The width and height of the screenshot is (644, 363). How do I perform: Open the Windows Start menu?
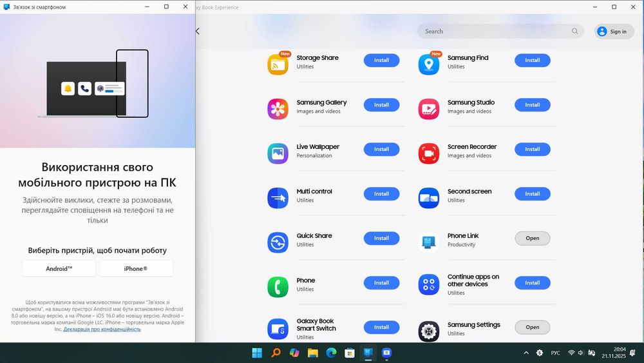point(257,353)
